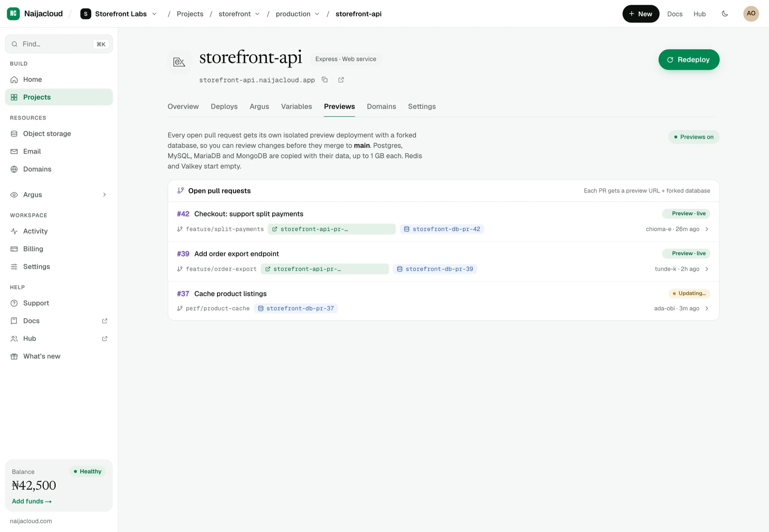Expand PR #39 row chevron
This screenshot has width=769, height=532.
707,269
